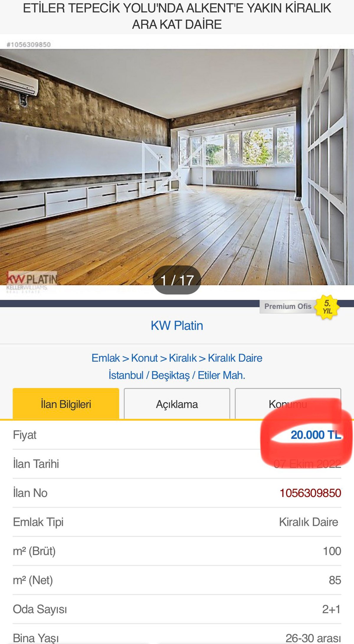Screen dimensions: 354x644
Task: Open the İstanbul location link
Action: click(126, 375)
